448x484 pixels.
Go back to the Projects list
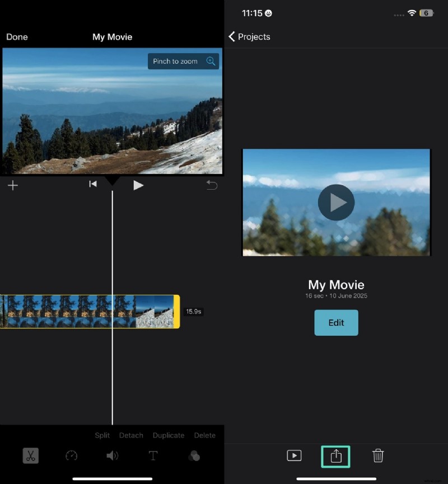tap(249, 37)
